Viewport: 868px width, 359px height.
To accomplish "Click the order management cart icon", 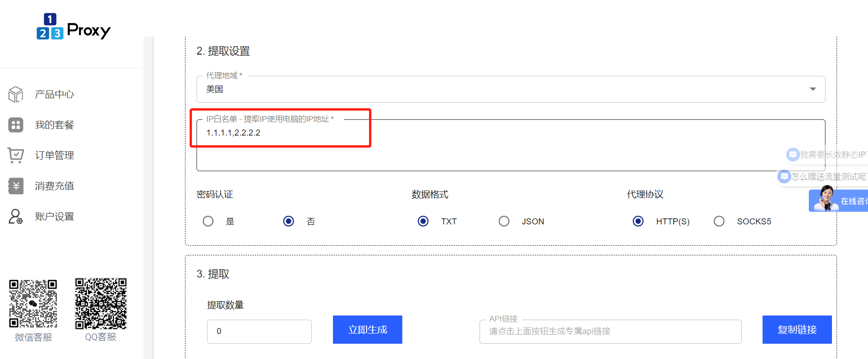I will 16,155.
